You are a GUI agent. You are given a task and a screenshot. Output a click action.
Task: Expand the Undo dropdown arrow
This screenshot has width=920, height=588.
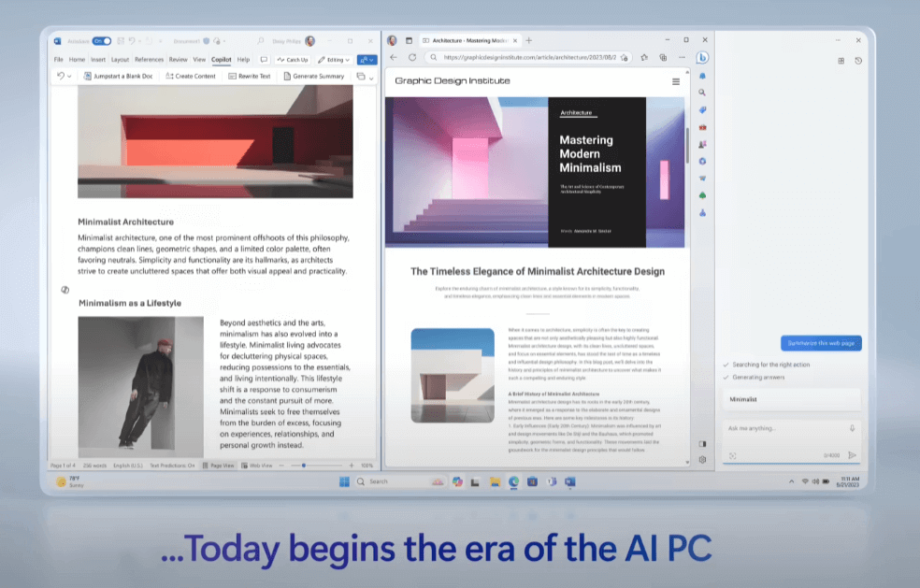tap(68, 77)
